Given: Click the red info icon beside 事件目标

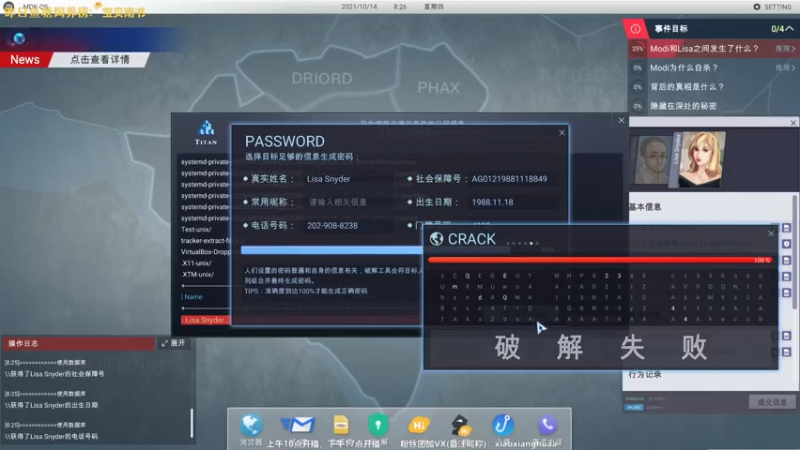Looking at the screenshot, I should pyautogui.click(x=635, y=29).
